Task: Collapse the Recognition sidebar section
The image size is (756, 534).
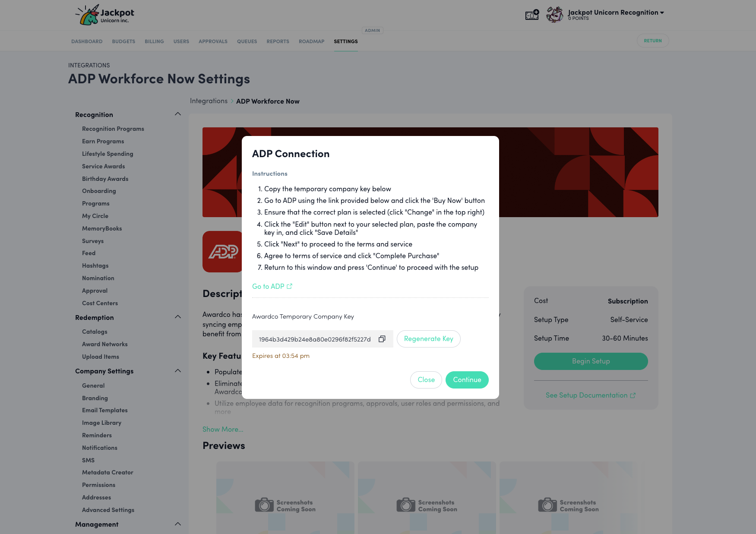Action: tap(178, 114)
